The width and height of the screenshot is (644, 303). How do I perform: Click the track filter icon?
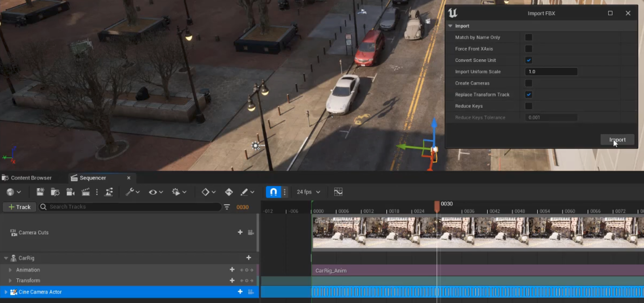[x=227, y=207]
